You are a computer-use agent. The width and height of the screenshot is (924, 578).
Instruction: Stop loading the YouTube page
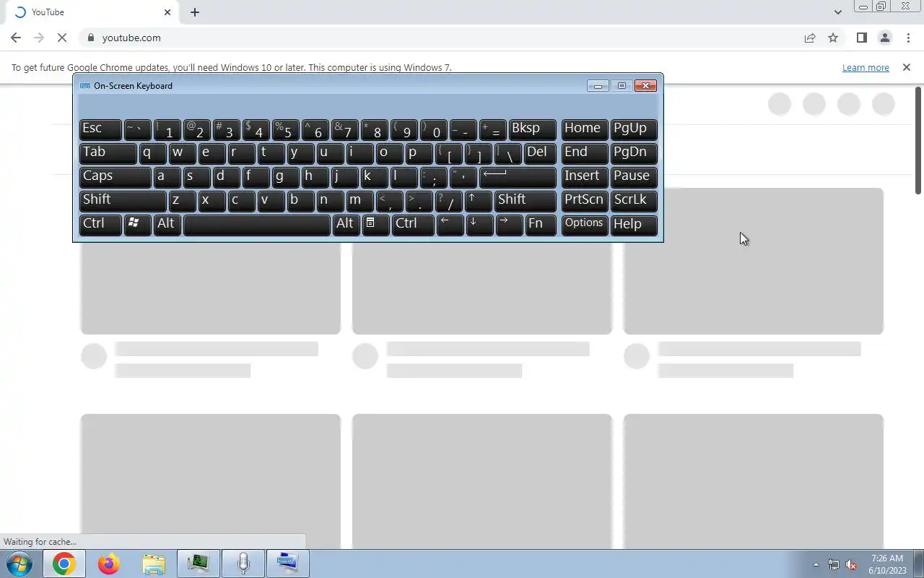click(x=62, y=38)
